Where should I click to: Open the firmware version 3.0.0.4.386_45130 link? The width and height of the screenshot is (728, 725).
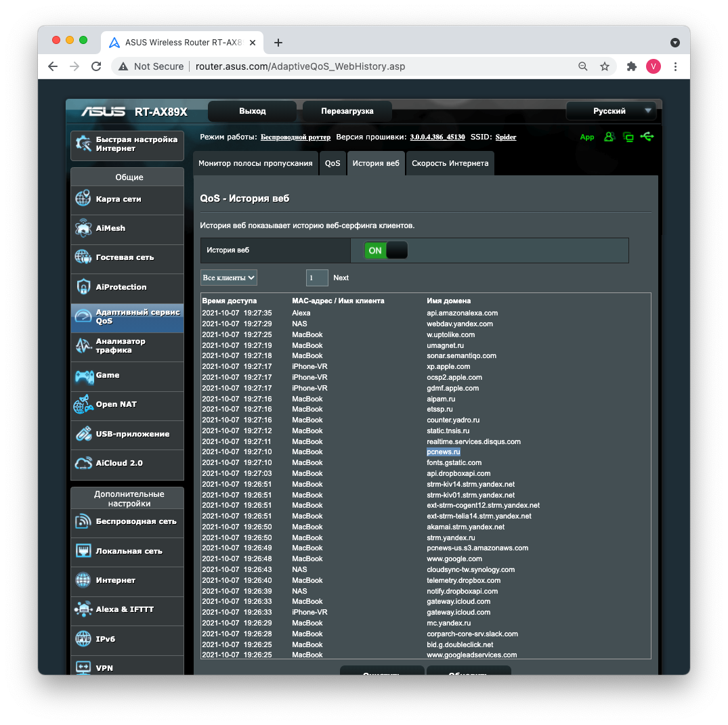pyautogui.click(x=437, y=137)
